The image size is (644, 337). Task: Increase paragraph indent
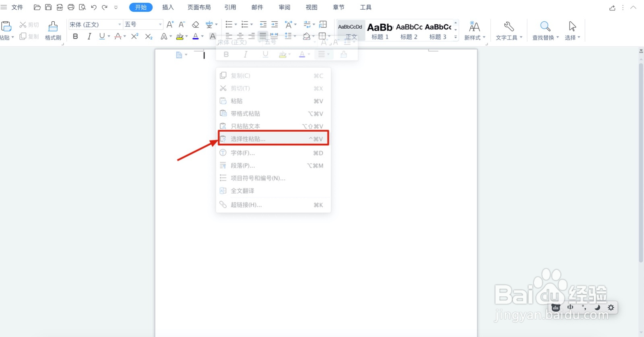click(x=275, y=25)
